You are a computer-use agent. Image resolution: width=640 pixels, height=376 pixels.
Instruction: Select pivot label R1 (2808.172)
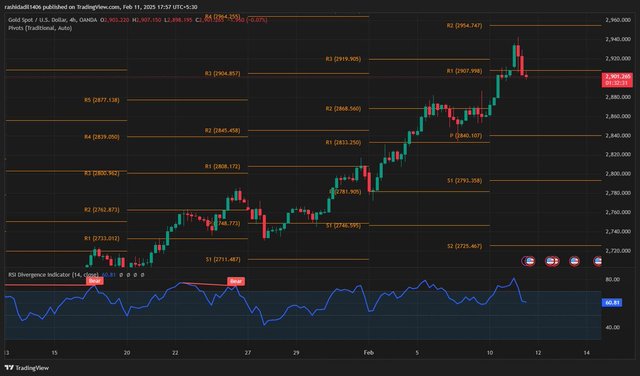point(222,167)
